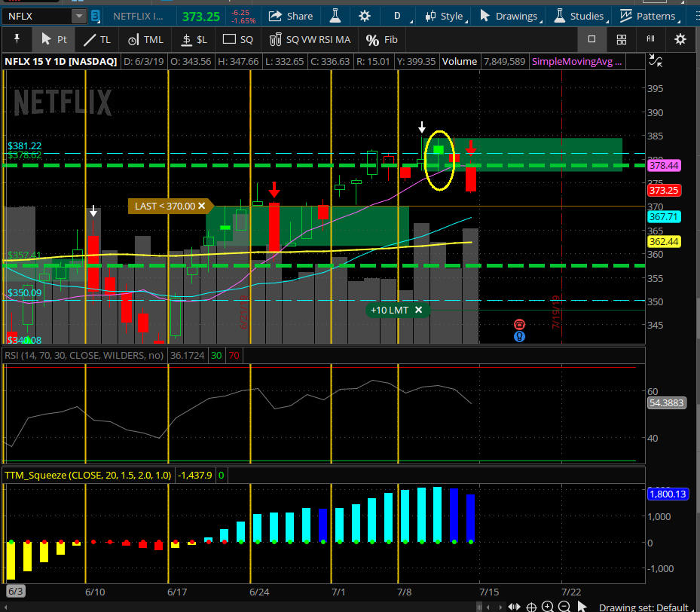Click the red telephone event icon

tap(519, 324)
